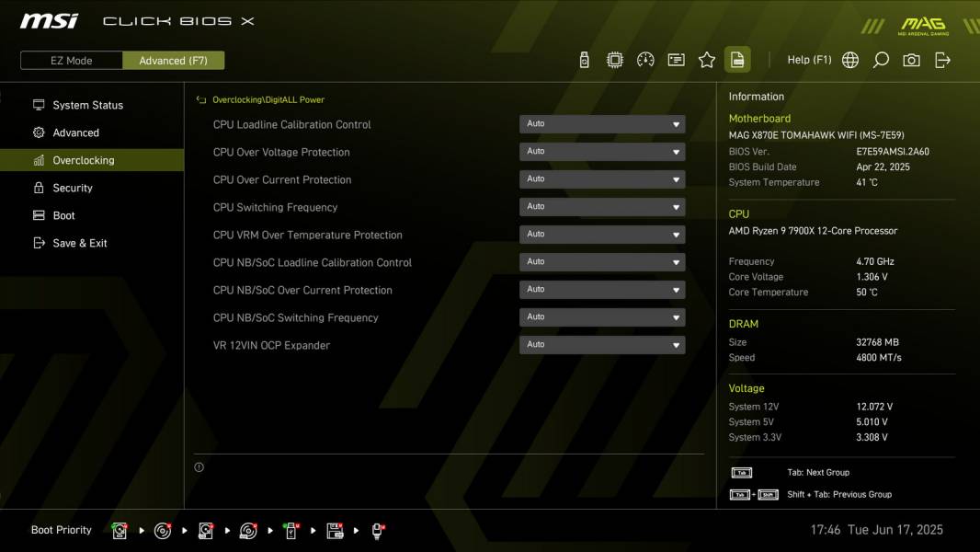The image size is (980, 552).
Task: Open Save & Exit in sidebar
Action: pyautogui.click(x=92, y=243)
